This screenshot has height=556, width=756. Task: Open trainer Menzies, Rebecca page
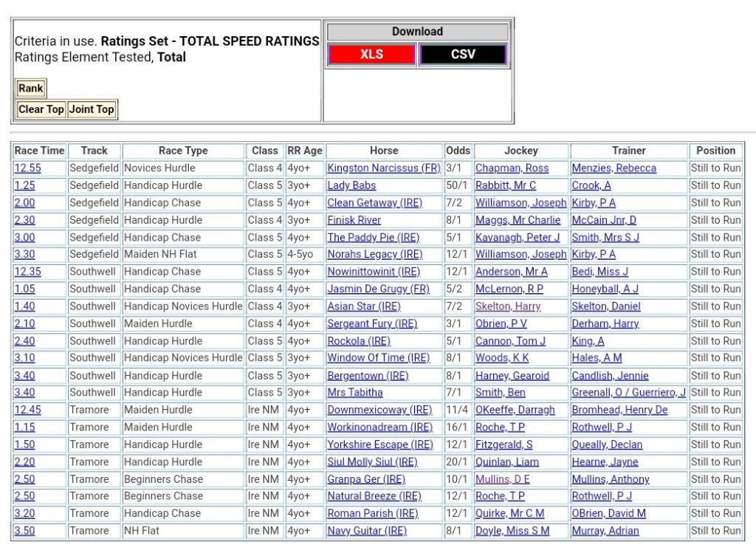[x=614, y=168]
